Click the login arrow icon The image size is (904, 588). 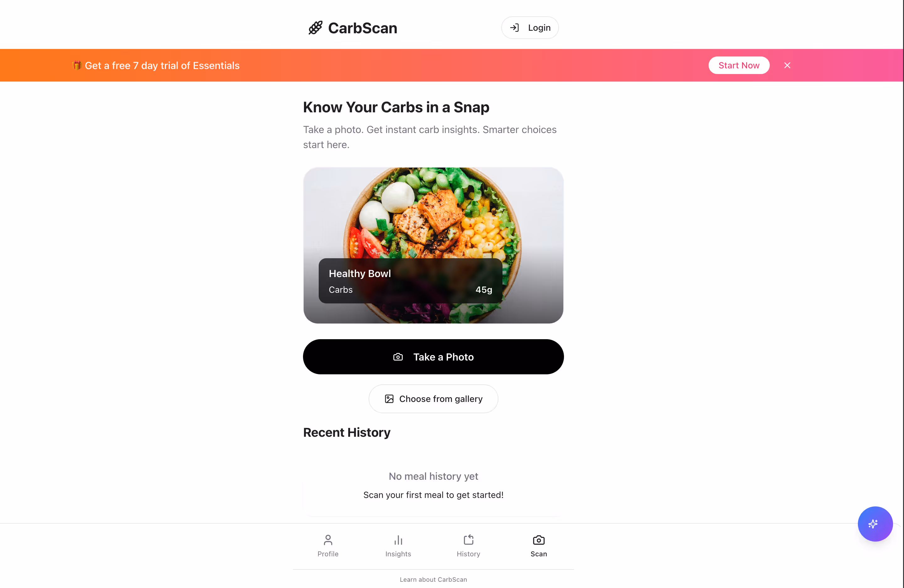click(x=514, y=28)
